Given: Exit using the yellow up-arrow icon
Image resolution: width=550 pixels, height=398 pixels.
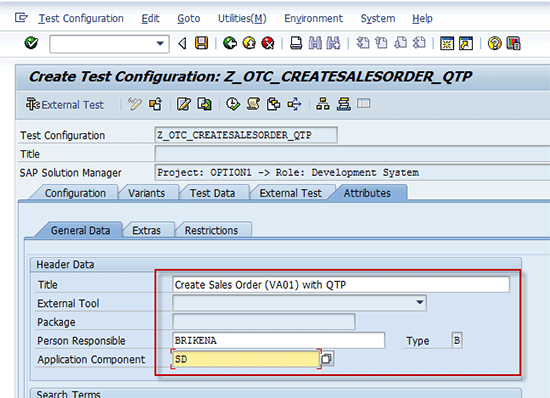Looking at the screenshot, I should pyautogui.click(x=249, y=43).
